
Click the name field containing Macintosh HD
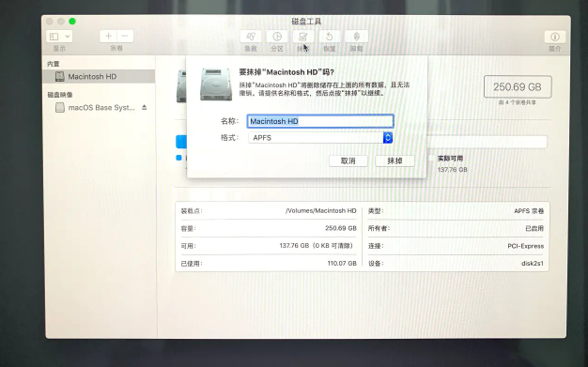click(x=320, y=121)
